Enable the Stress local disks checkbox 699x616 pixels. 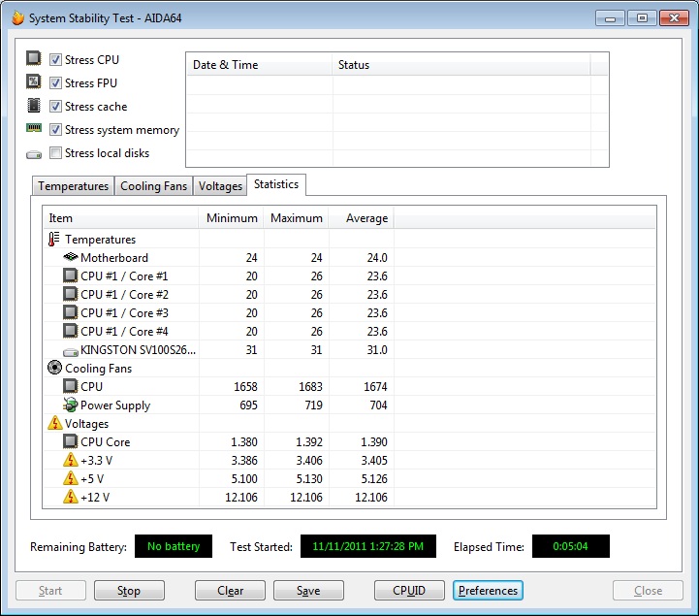55,153
